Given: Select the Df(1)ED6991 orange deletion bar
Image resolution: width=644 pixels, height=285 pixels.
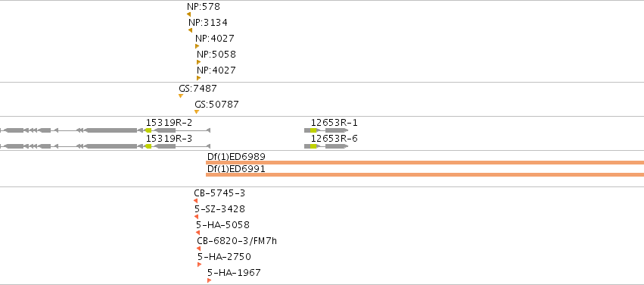Looking at the screenshot, I should coord(425,175).
